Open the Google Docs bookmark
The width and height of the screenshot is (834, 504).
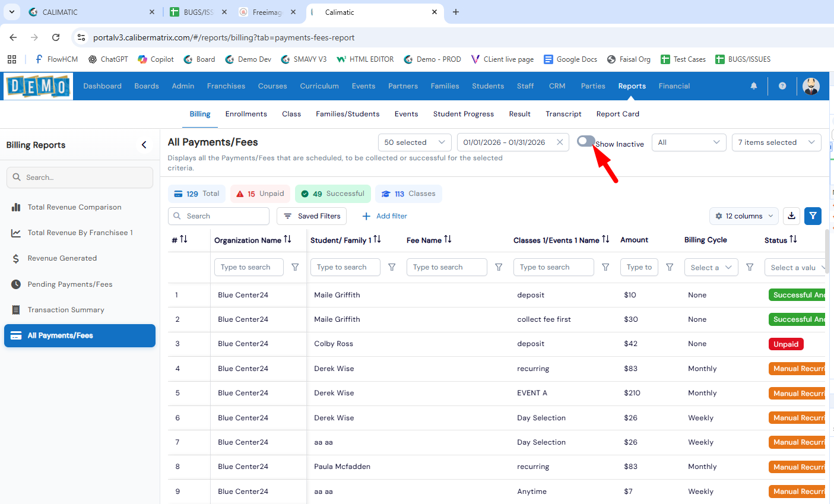(570, 59)
